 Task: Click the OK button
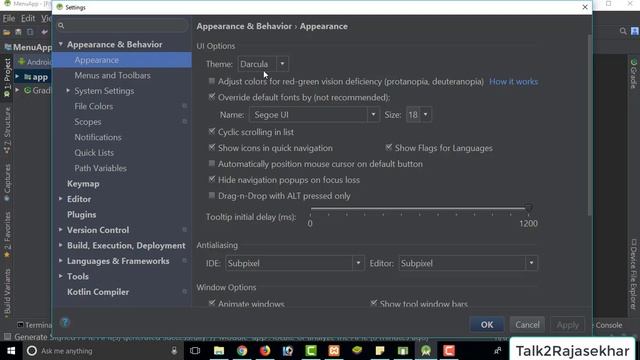coord(487,324)
